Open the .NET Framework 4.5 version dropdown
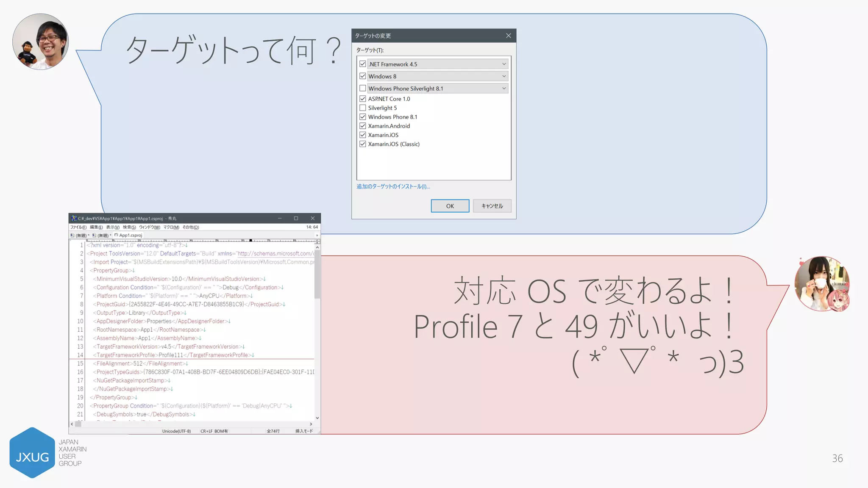 (504, 64)
